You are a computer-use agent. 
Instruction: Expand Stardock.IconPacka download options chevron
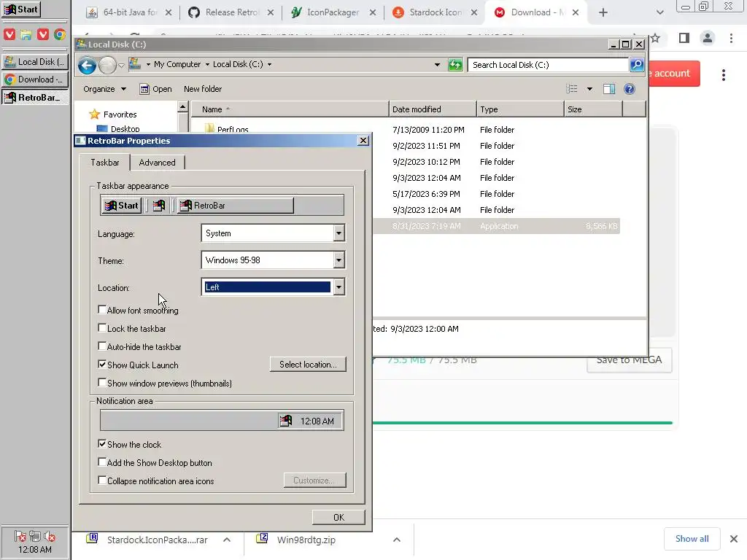pos(227,540)
